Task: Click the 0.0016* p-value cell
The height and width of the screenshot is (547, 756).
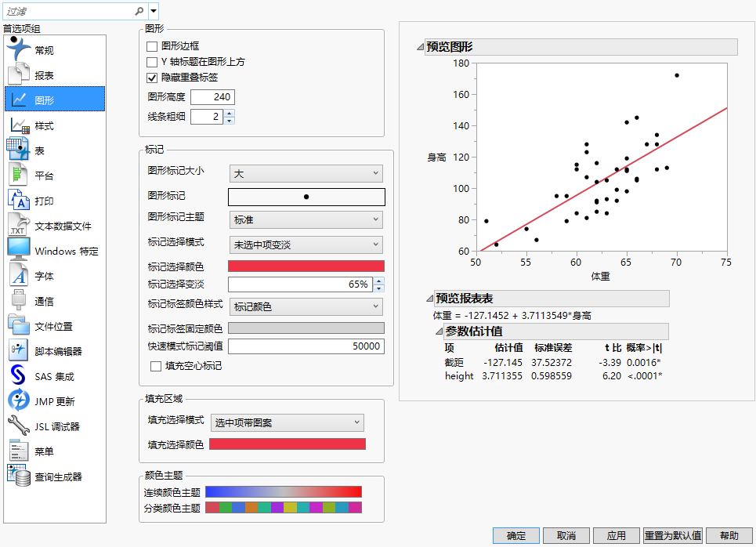Action: [644, 362]
